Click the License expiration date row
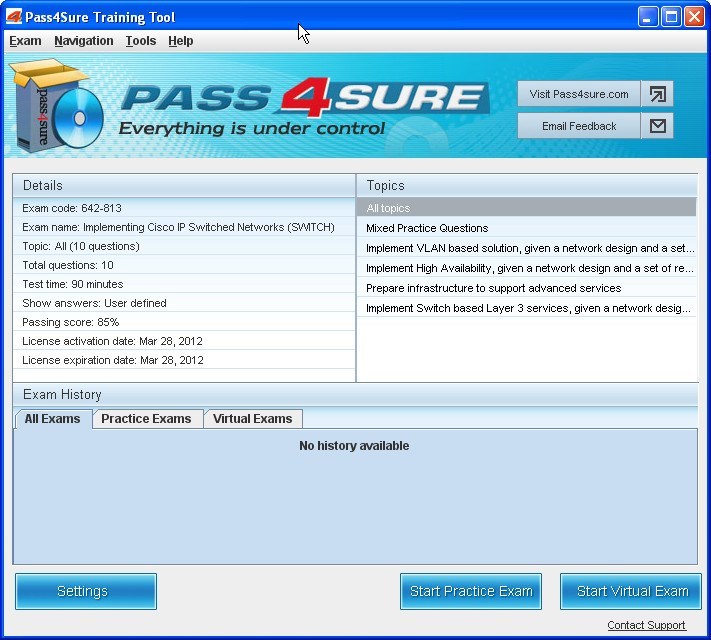This screenshot has width=711, height=640. click(x=184, y=360)
